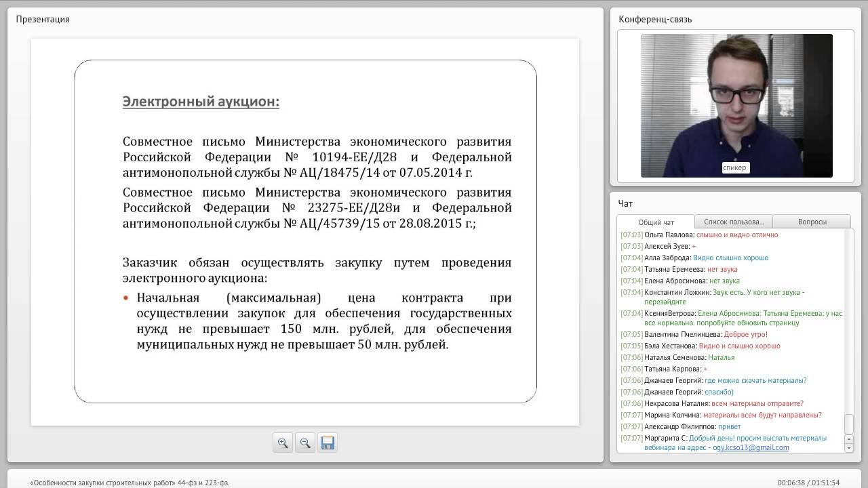The height and width of the screenshot is (488, 868).
Task: Click the chat scrollbar down arrow
Action: coord(848,448)
